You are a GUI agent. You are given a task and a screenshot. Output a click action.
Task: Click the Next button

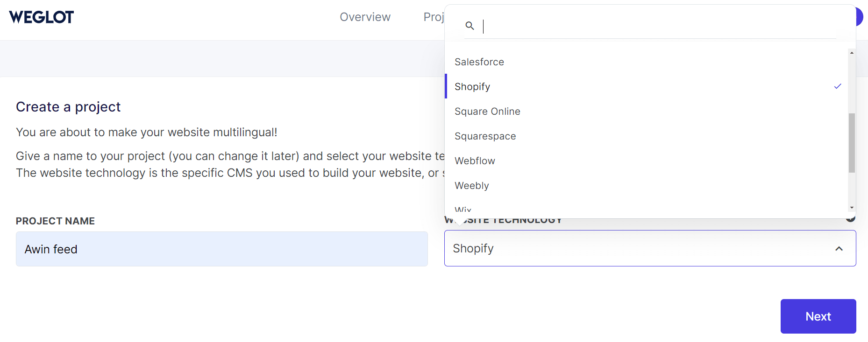[818, 316]
